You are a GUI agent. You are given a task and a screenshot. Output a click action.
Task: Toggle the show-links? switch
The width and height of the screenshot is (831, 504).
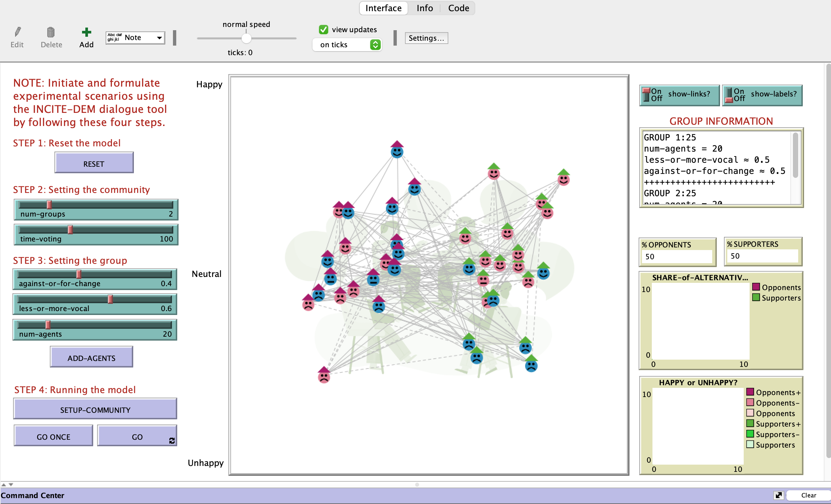coord(646,95)
